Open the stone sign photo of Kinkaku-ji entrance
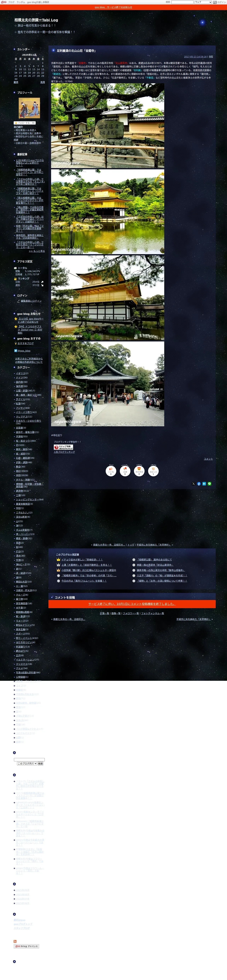 [x=108, y=126]
